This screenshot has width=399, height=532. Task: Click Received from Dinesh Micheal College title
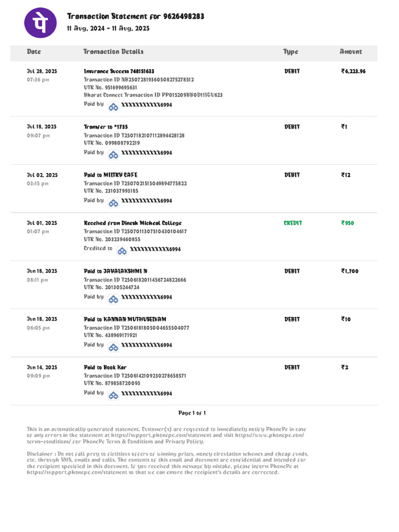132,223
